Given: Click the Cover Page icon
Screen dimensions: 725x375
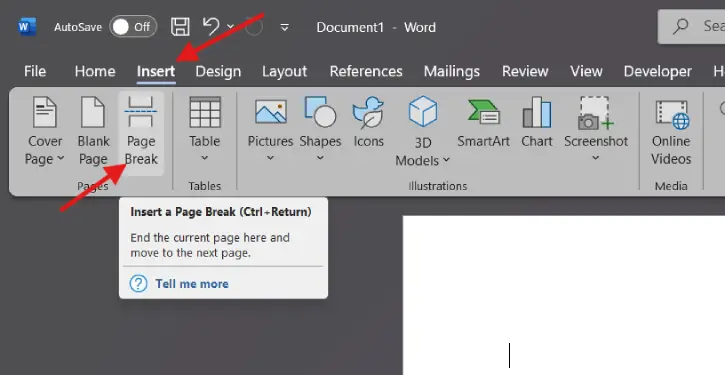Looking at the screenshot, I should [45, 111].
